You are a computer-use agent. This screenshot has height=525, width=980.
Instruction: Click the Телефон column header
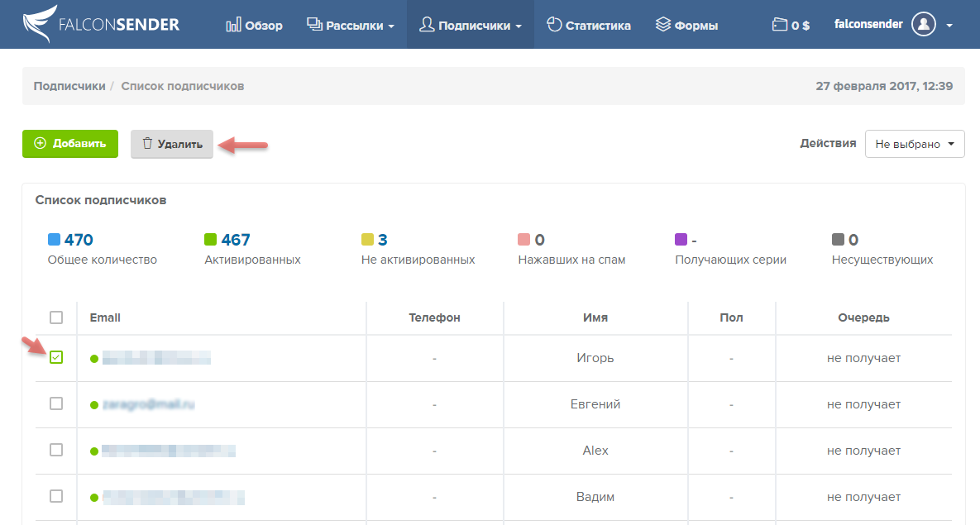[x=434, y=317]
